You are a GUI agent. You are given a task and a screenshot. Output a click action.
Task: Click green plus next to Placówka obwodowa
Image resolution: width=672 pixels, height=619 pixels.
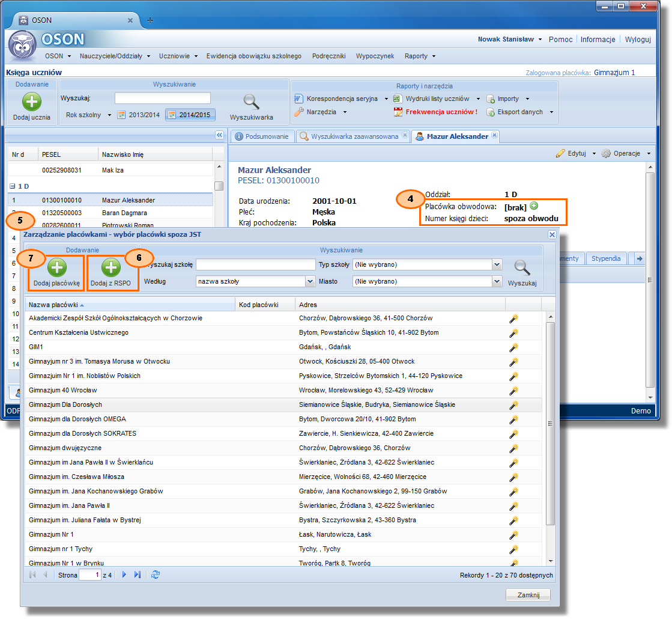click(534, 206)
